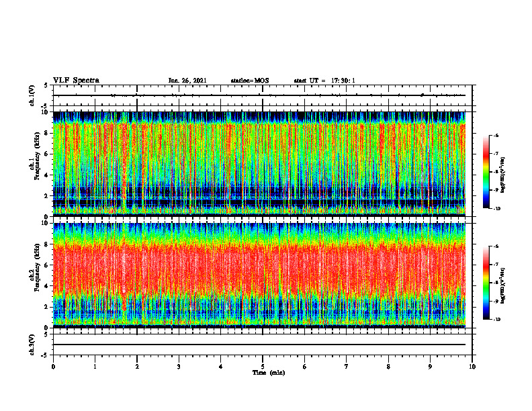Click the "8" kHz tick of ch.2 frequency axis

pyautogui.click(x=47, y=244)
